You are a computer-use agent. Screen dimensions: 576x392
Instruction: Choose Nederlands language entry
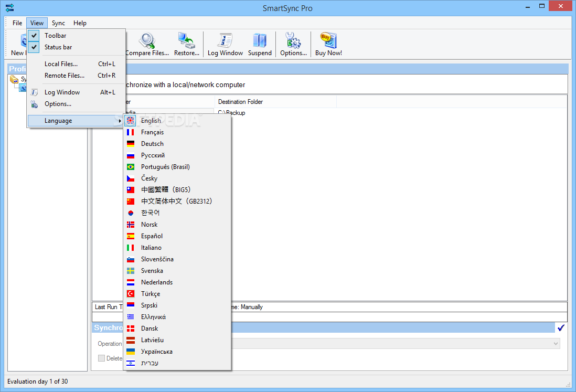tap(177, 282)
